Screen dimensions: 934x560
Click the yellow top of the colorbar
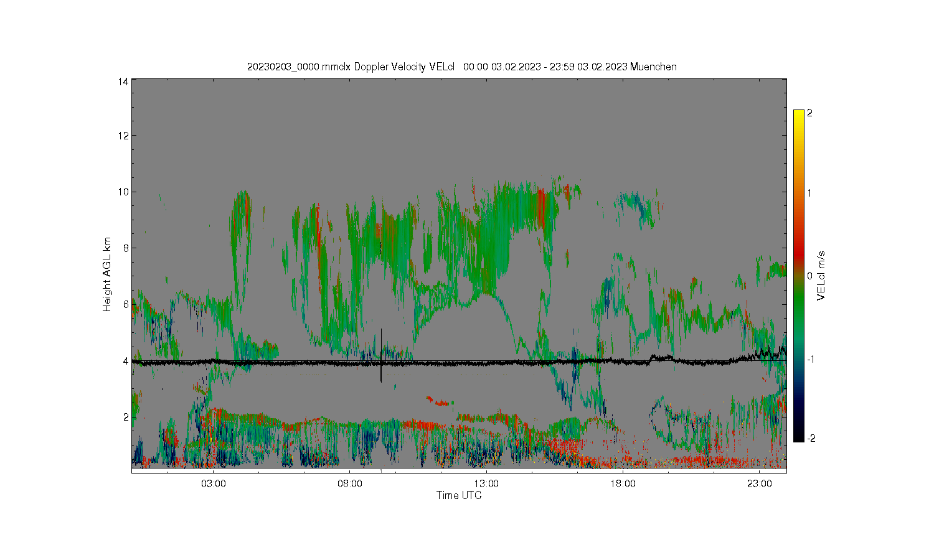pos(799,114)
